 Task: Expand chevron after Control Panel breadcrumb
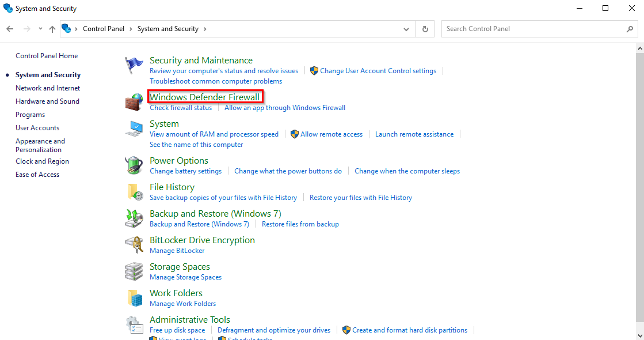tap(131, 29)
